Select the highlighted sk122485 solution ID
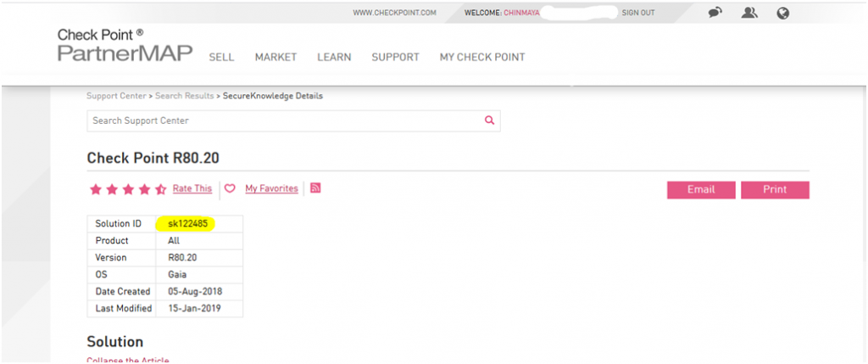 [x=186, y=224]
